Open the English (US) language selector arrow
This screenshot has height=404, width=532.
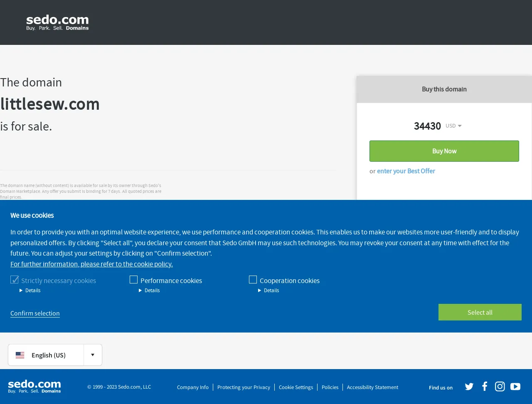pyautogui.click(x=93, y=355)
